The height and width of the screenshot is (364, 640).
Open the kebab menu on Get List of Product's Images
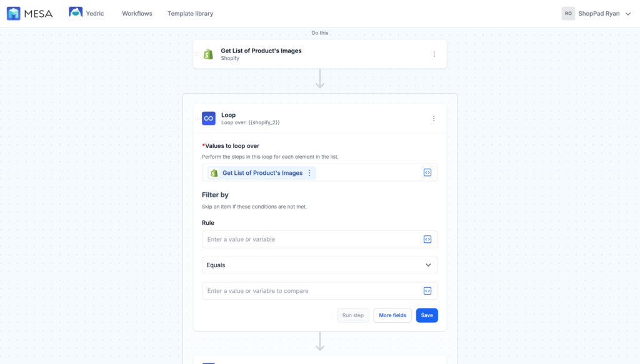434,54
